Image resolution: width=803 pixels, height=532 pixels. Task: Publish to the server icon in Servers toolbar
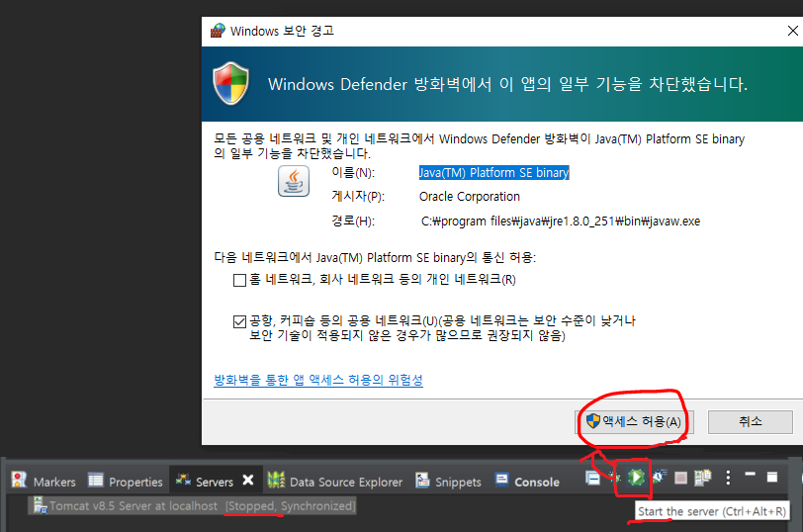pos(702,478)
